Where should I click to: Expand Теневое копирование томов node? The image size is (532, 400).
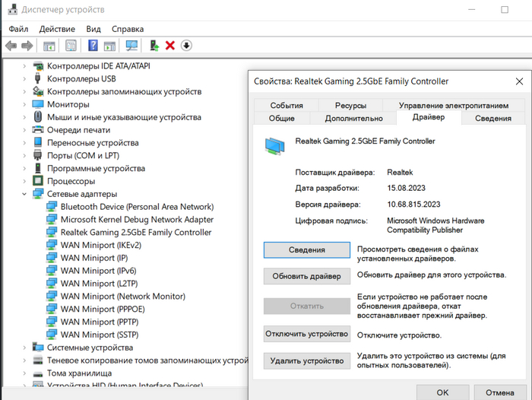click(x=24, y=360)
